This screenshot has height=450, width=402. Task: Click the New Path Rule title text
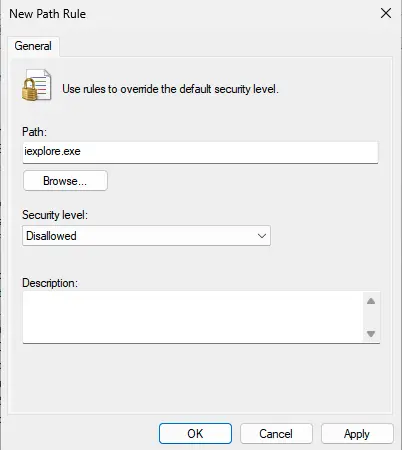(x=48, y=14)
